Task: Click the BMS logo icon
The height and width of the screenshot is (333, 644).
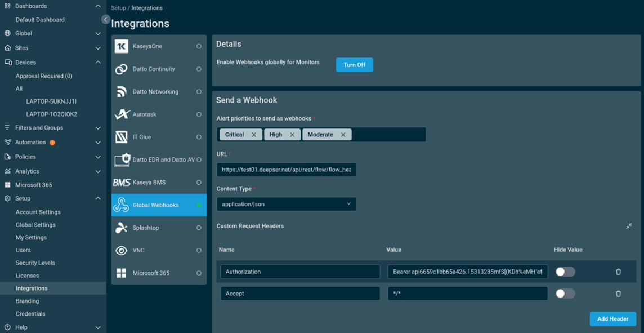Action: coord(122,182)
